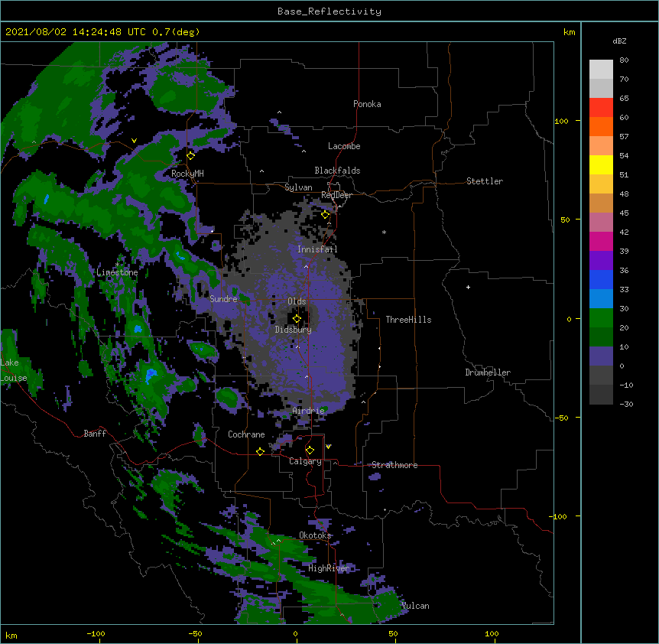659x644 pixels.
Task: Click the Banff label
Action: coord(95,434)
